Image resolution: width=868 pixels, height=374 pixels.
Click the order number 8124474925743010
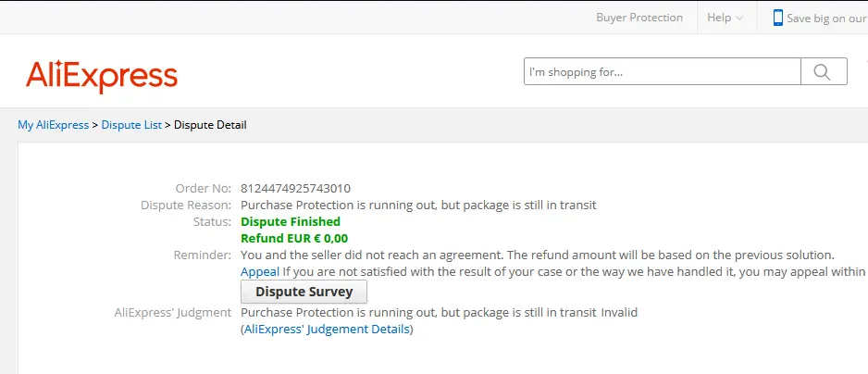coord(295,188)
